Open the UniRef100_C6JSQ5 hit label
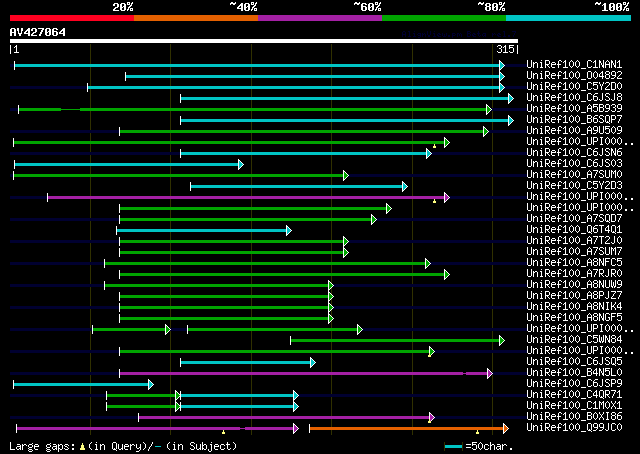The height and width of the screenshot is (454, 640). (574, 362)
